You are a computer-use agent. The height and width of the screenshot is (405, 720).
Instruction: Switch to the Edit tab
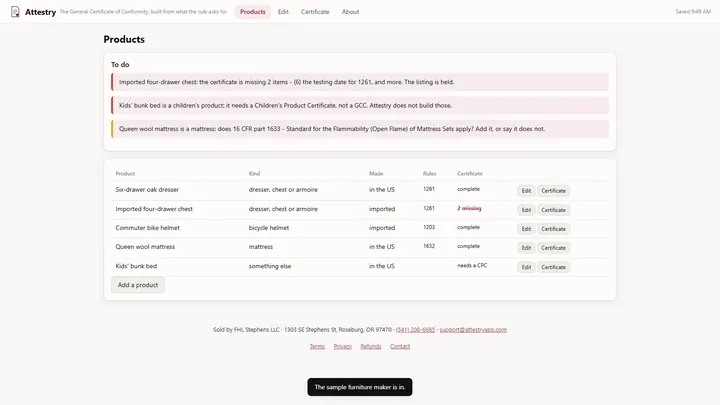(283, 12)
